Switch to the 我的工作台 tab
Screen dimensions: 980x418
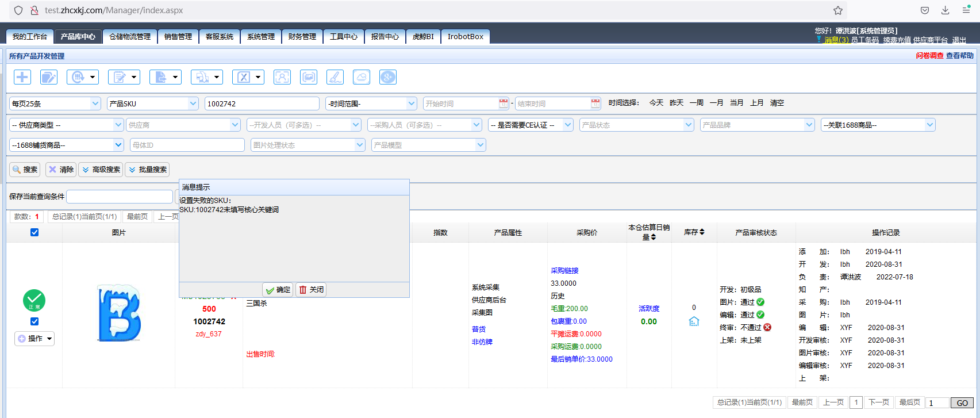tap(30, 36)
